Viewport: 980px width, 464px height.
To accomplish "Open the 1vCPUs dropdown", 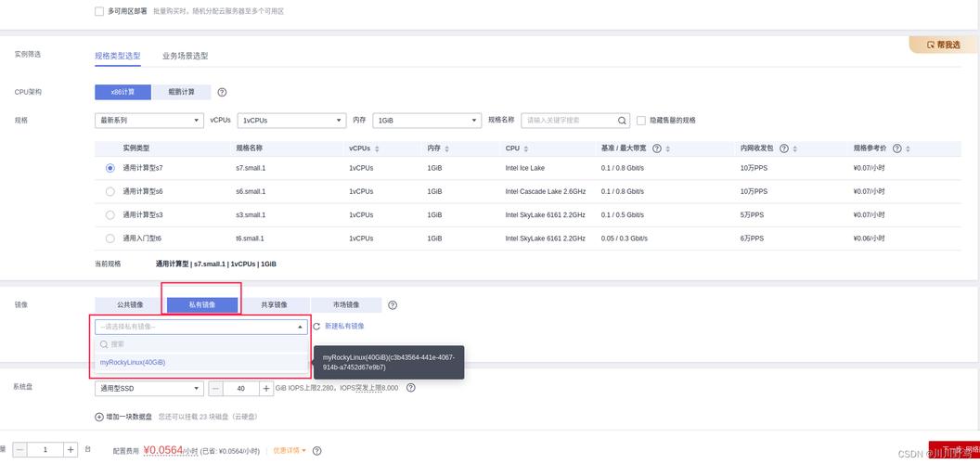I will tap(292, 120).
